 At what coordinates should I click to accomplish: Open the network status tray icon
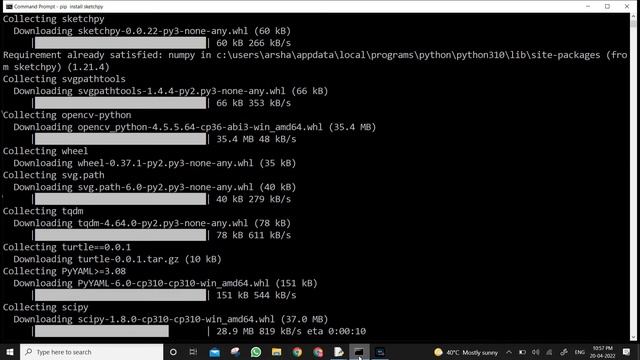[549, 352]
